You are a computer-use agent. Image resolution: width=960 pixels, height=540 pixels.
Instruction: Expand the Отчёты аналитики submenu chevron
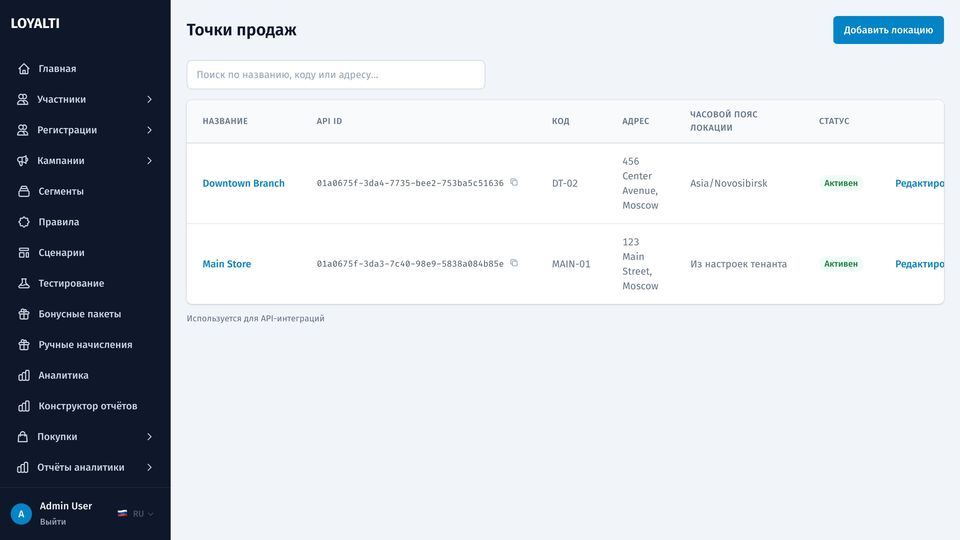point(149,467)
